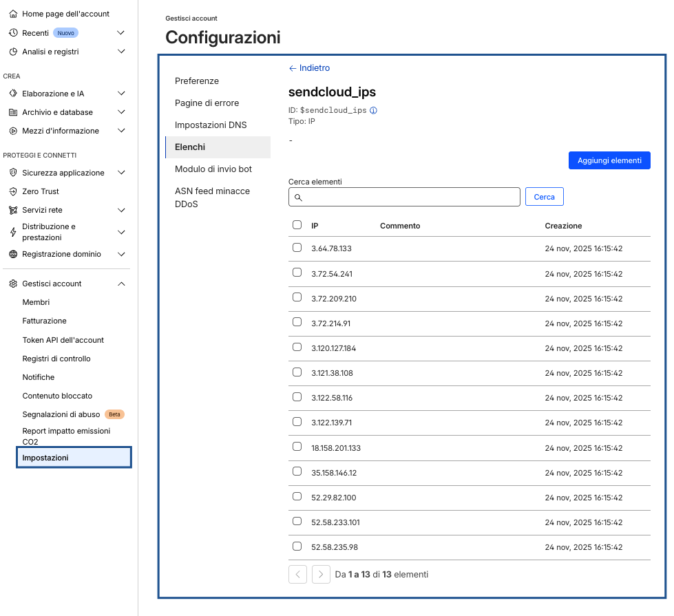Image resolution: width=674 pixels, height=616 pixels.
Task: Collapse the Gestisci account chevron
Action: pos(121,284)
